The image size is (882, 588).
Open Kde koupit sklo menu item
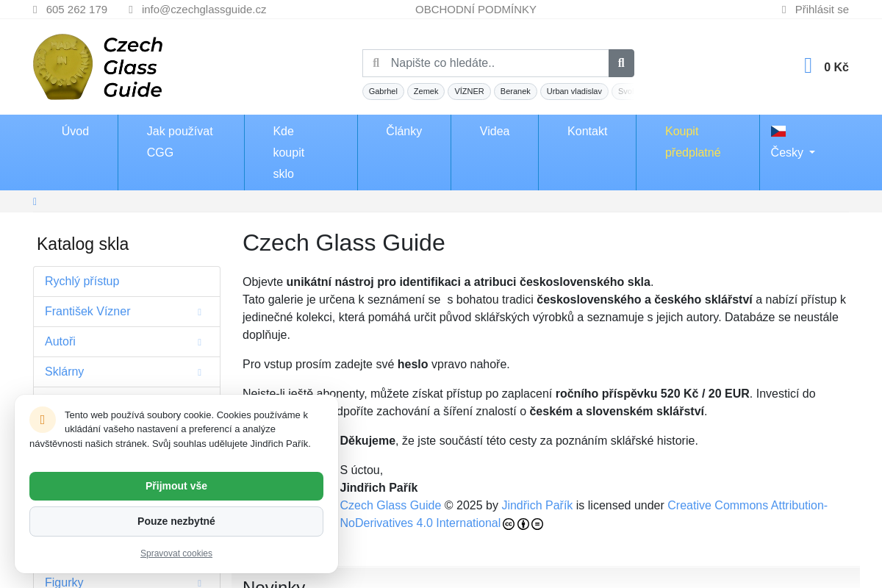coord(301,152)
